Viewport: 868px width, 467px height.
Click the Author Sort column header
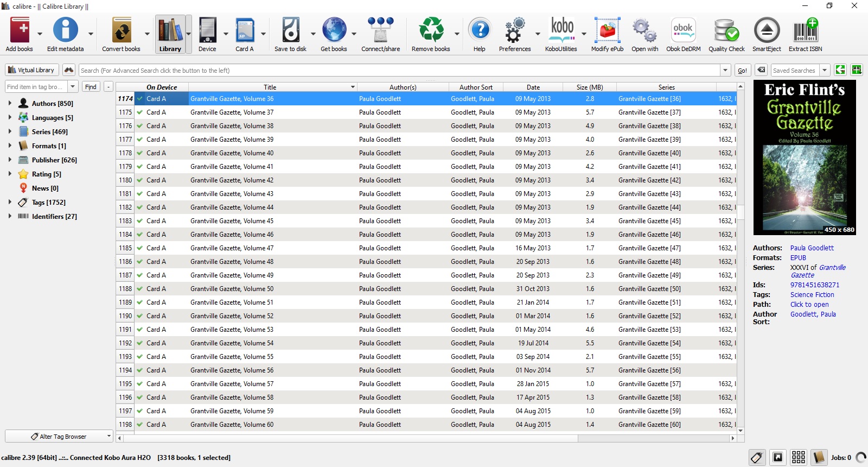point(476,87)
